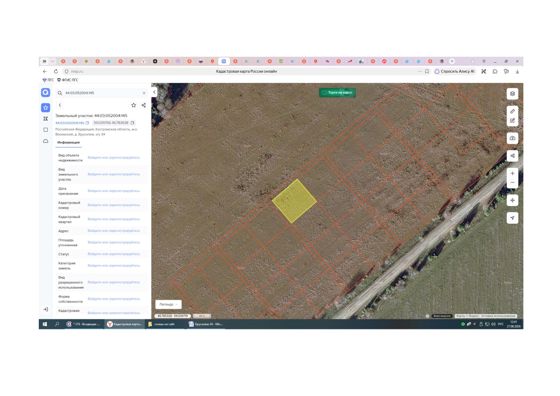Click into the cadastral number search field
Image resolution: width=560 pixels, height=396 pixels.
pos(102,93)
